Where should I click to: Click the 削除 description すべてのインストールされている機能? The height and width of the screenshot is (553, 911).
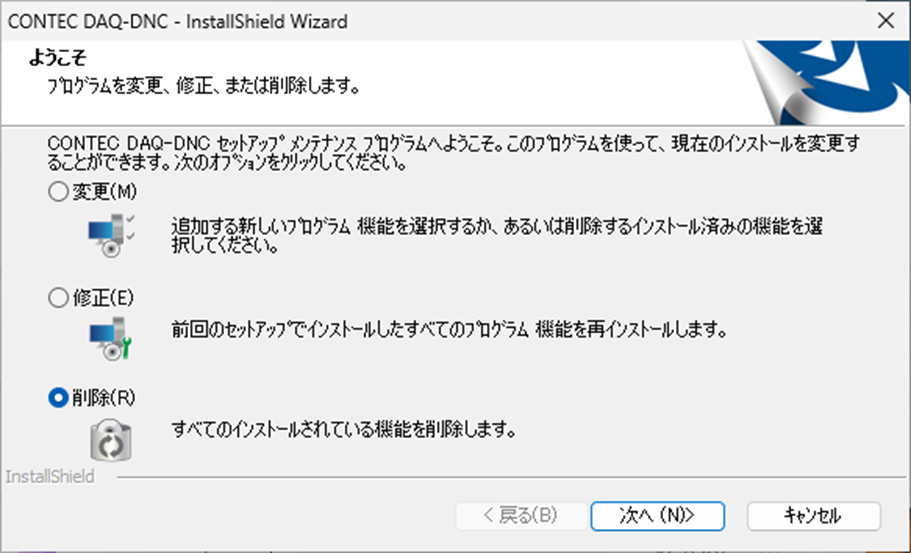pos(343,430)
